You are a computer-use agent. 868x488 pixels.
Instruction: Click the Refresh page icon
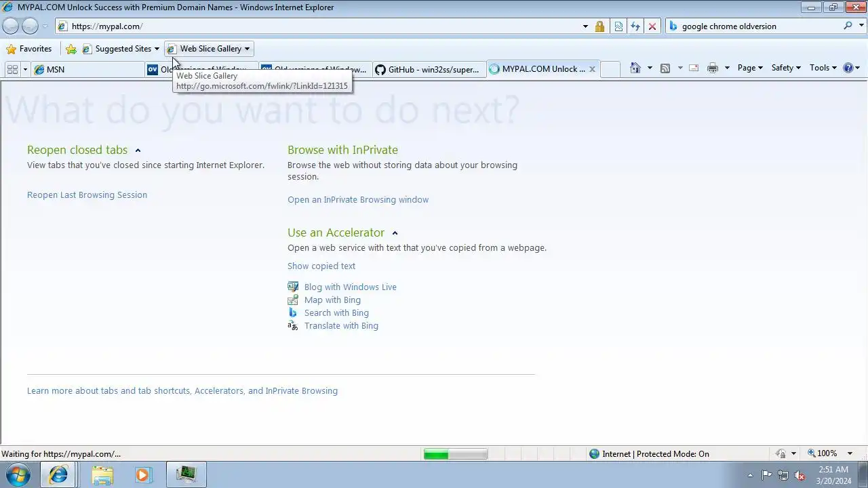click(x=635, y=26)
